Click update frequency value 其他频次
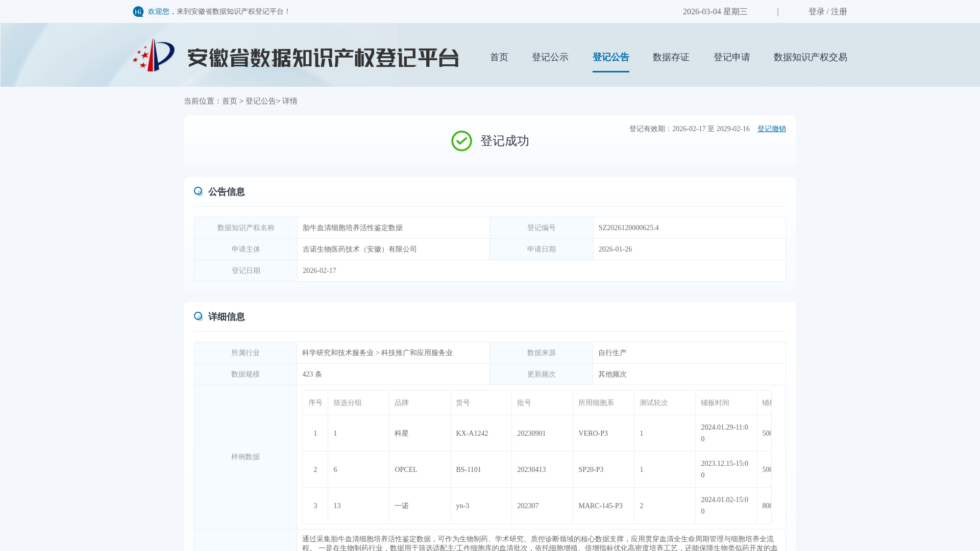The height and width of the screenshot is (551, 980). coord(612,374)
